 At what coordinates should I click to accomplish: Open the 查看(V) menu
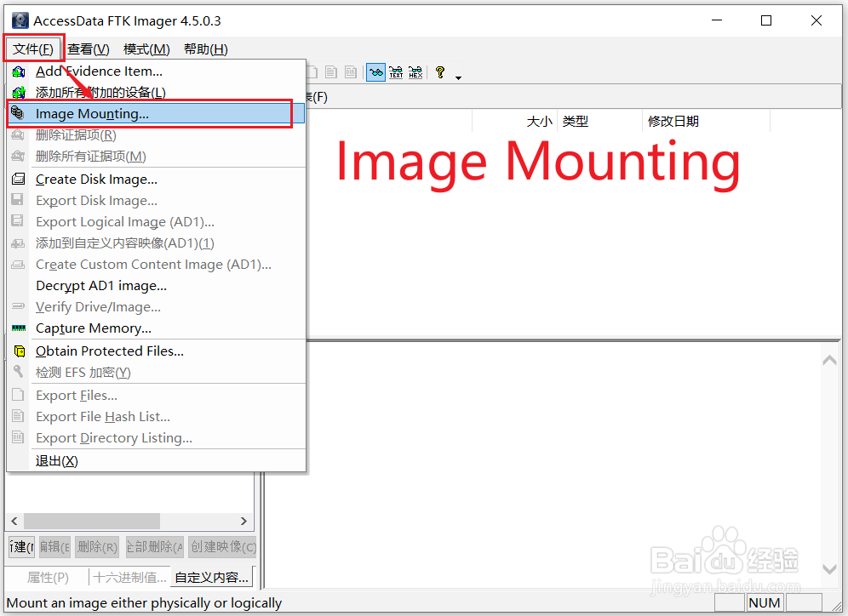[89, 49]
